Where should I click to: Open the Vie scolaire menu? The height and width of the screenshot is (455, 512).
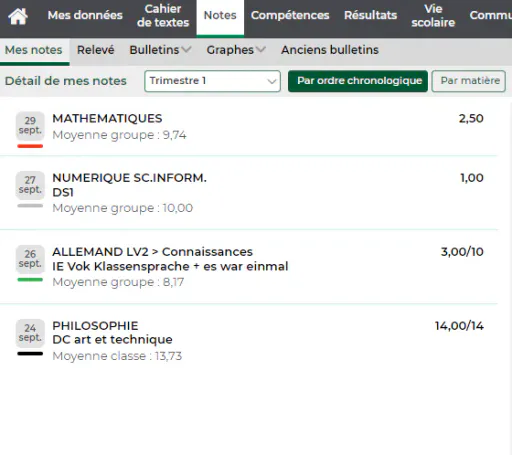[433, 16]
